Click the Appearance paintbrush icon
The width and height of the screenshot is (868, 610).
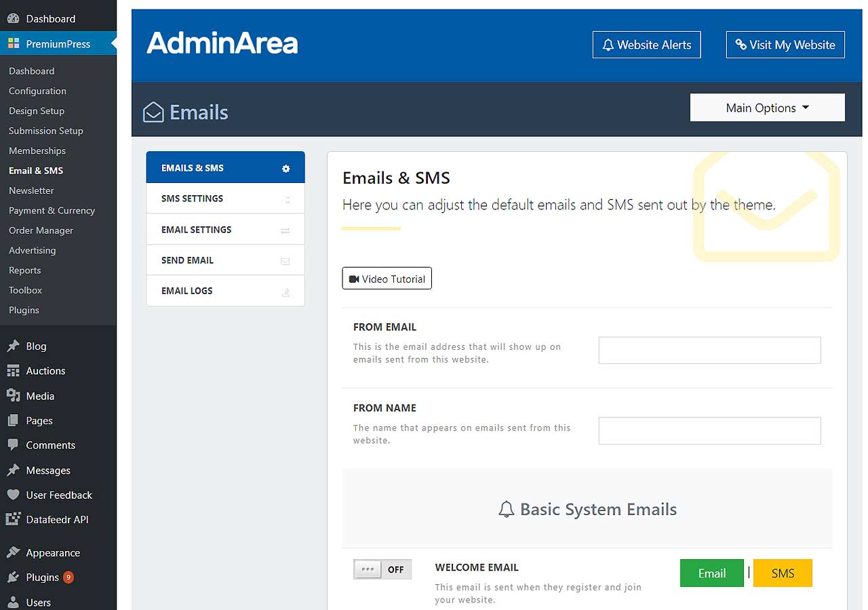click(13, 552)
